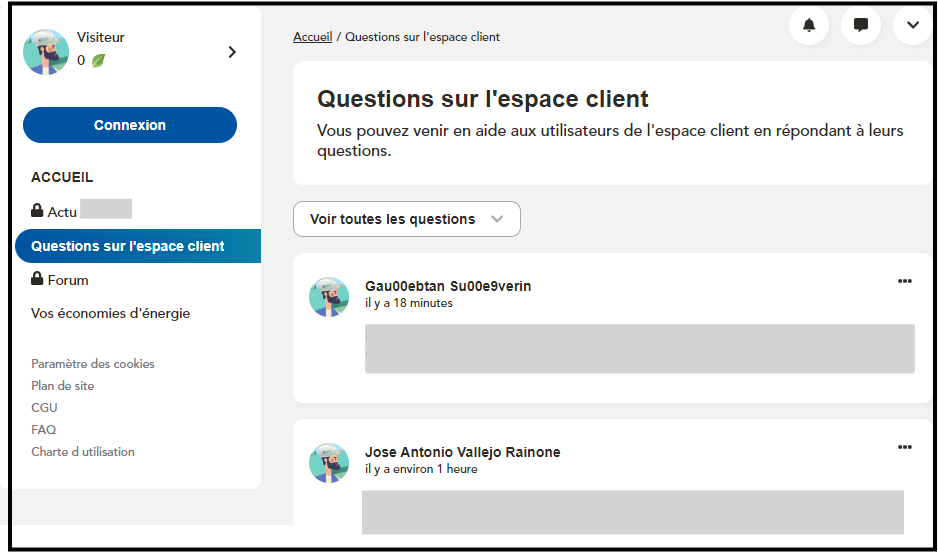Screen dimensions: 938x552
Task: Open three-dot menu on Jose Antonio's post
Action: 905,447
